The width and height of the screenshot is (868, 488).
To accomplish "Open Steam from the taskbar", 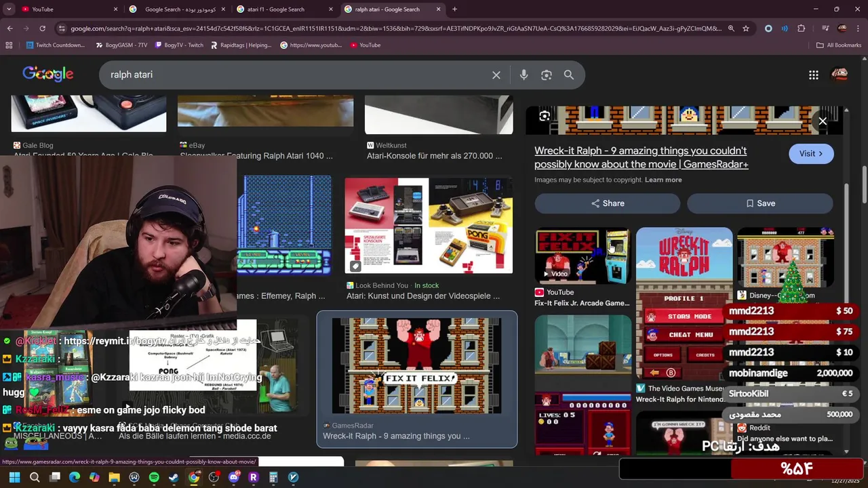I will pos(174,478).
